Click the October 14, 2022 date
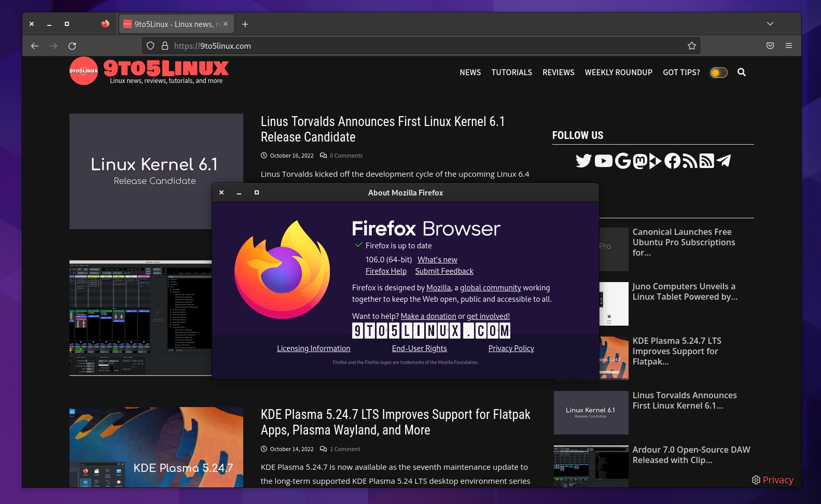 coord(291,449)
